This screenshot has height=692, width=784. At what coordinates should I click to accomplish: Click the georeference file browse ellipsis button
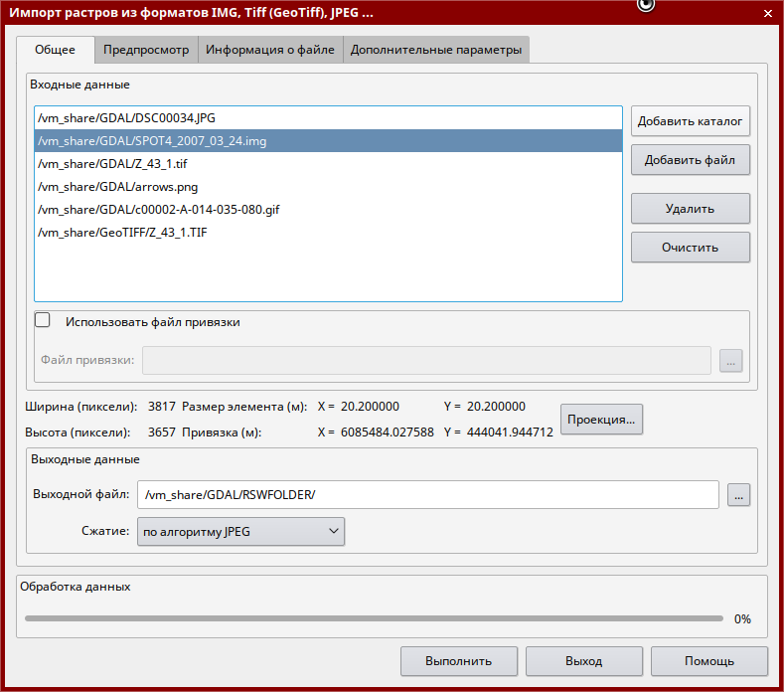pyautogui.click(x=730, y=361)
